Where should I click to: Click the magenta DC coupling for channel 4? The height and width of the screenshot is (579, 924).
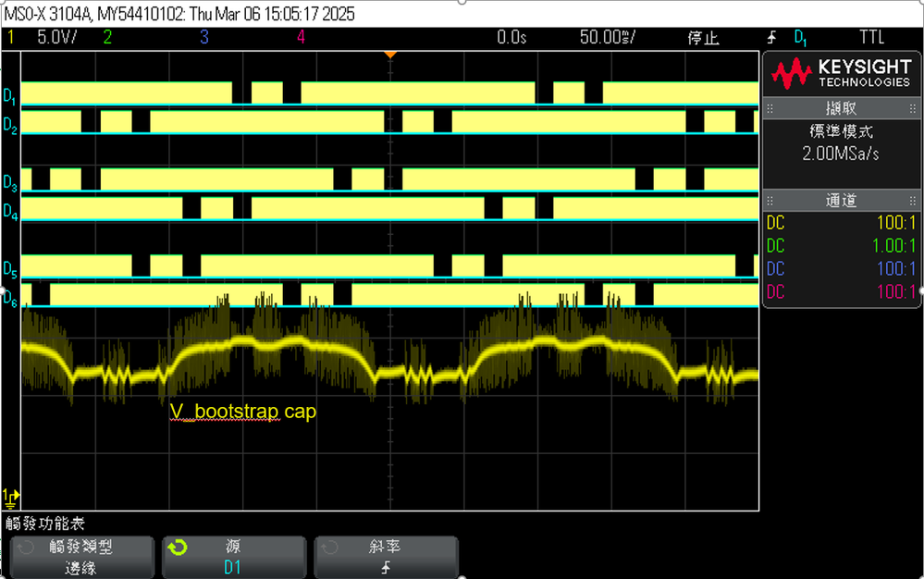(775, 291)
